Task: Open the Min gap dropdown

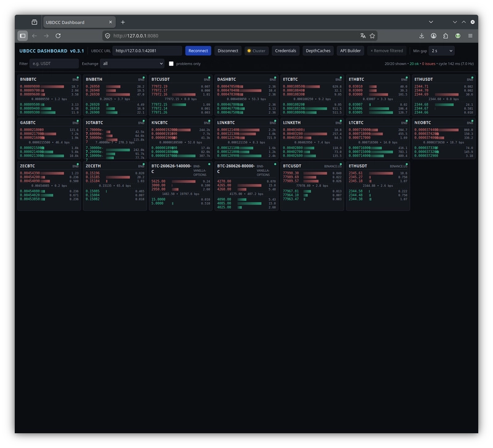Action: [x=442, y=51]
